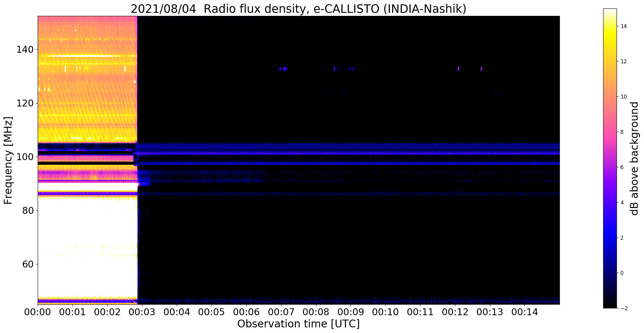Viewport: 644px width, 333px height.
Task: Click the colorbar tick label 4
Action: [622, 203]
